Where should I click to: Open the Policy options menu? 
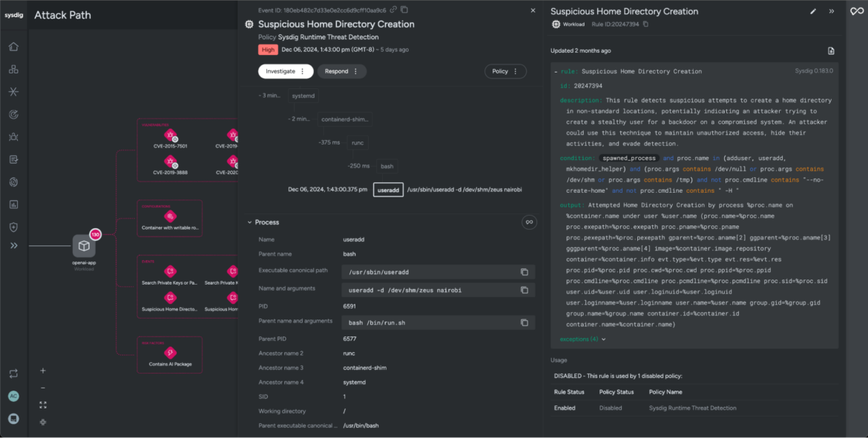point(505,71)
